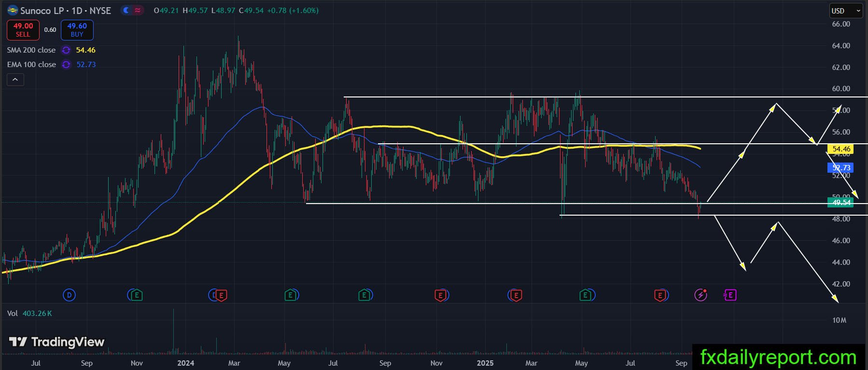Click the 44.00 price axis label
The width and height of the screenshot is (868, 370).
(x=841, y=262)
